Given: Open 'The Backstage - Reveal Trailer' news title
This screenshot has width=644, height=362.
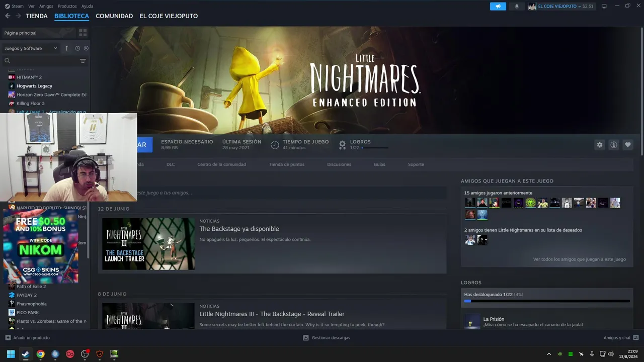Looking at the screenshot, I should [x=272, y=314].
